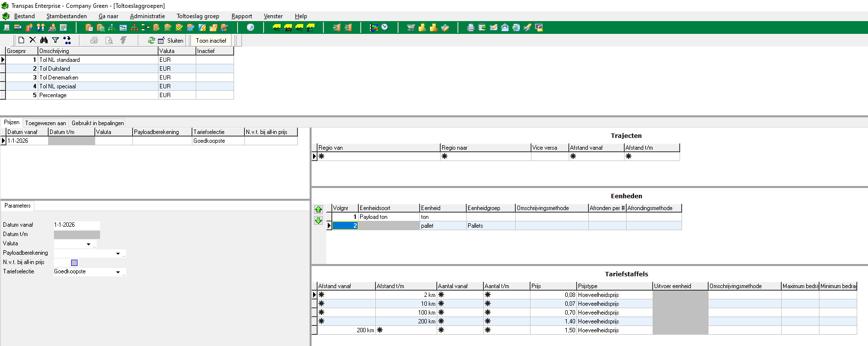Open the Toltoeslag groep menu

point(198,16)
